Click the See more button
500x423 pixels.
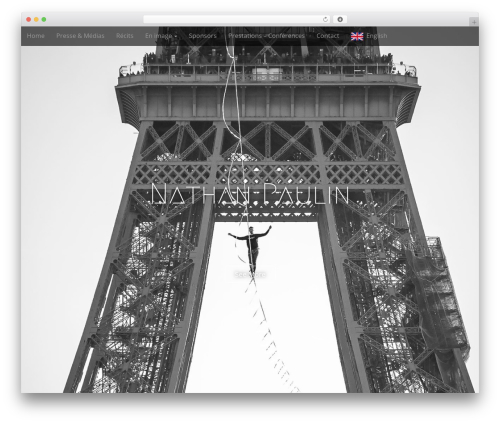click(250, 275)
